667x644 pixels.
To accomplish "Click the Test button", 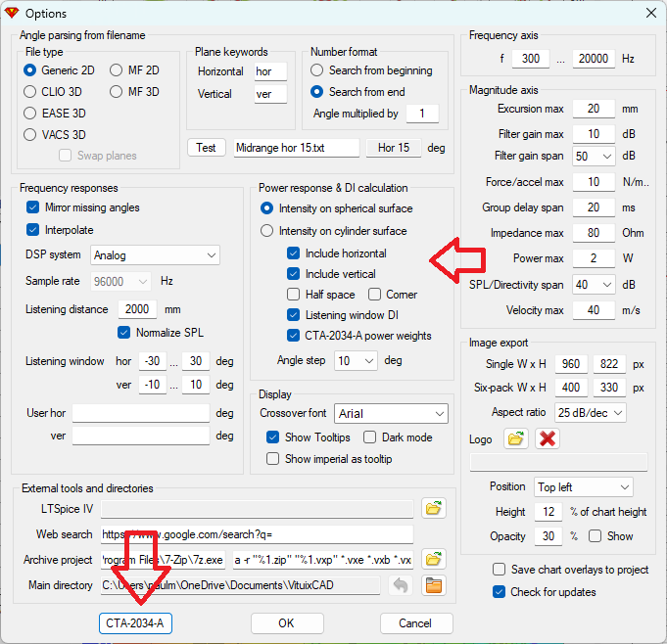I will point(206,148).
